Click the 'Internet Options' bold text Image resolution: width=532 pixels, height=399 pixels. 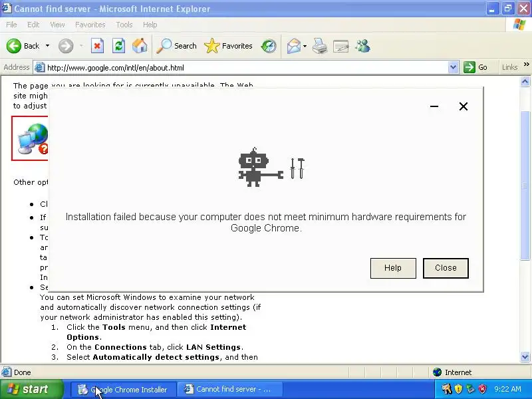(x=156, y=332)
